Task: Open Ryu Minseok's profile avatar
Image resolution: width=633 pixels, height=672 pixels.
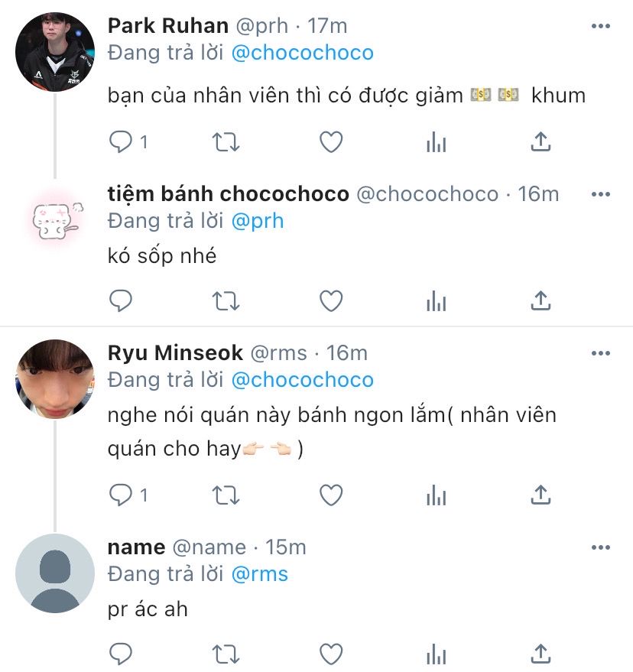Action: (55, 378)
